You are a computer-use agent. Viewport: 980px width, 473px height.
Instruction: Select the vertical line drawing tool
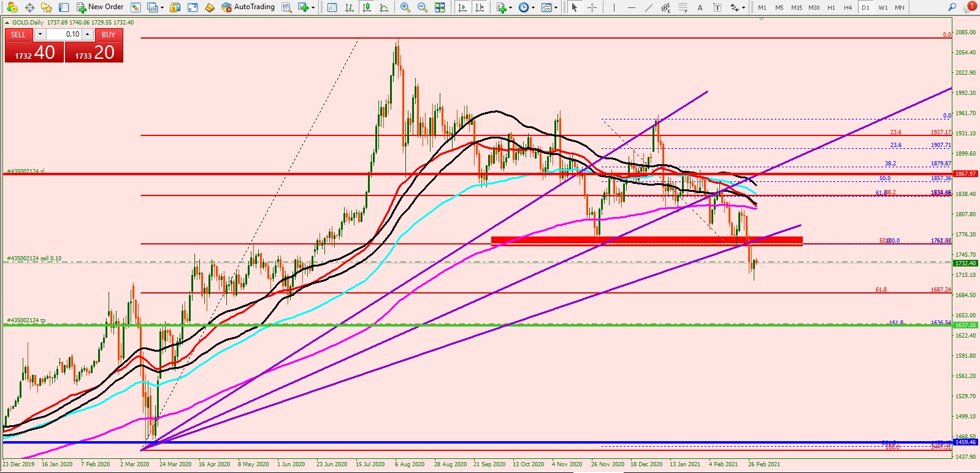614,7
